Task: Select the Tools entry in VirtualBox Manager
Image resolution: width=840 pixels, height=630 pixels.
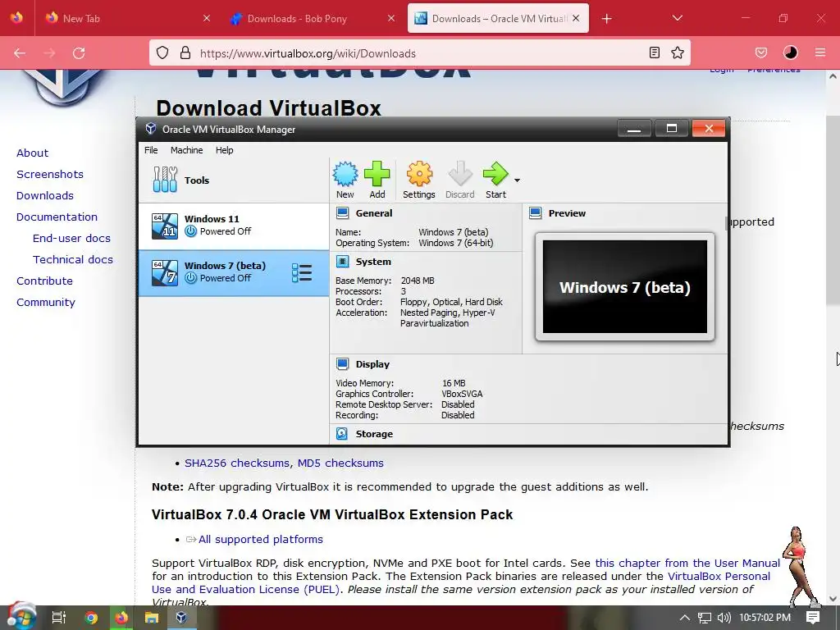Action: point(234,180)
